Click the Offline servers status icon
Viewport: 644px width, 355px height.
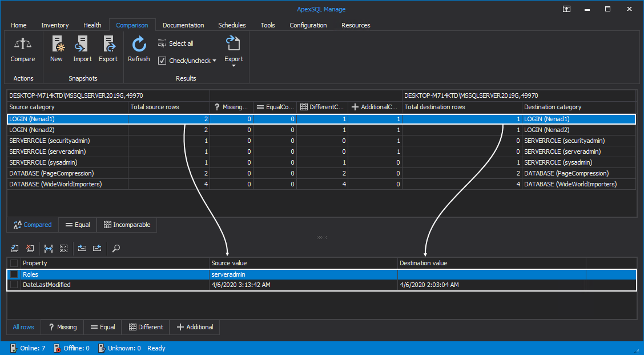pyautogui.click(x=57, y=348)
